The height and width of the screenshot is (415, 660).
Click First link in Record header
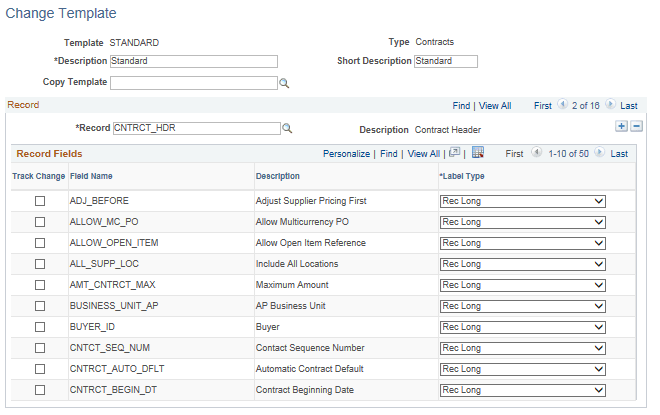coord(543,106)
